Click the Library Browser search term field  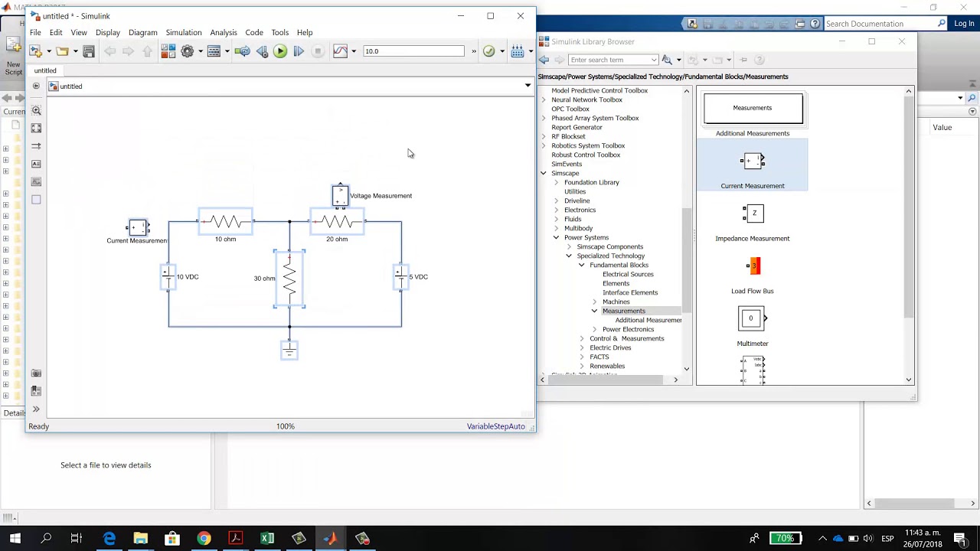(x=613, y=60)
